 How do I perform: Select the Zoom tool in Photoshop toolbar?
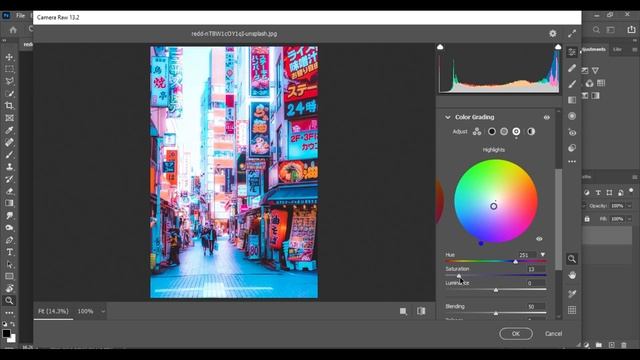point(9,301)
